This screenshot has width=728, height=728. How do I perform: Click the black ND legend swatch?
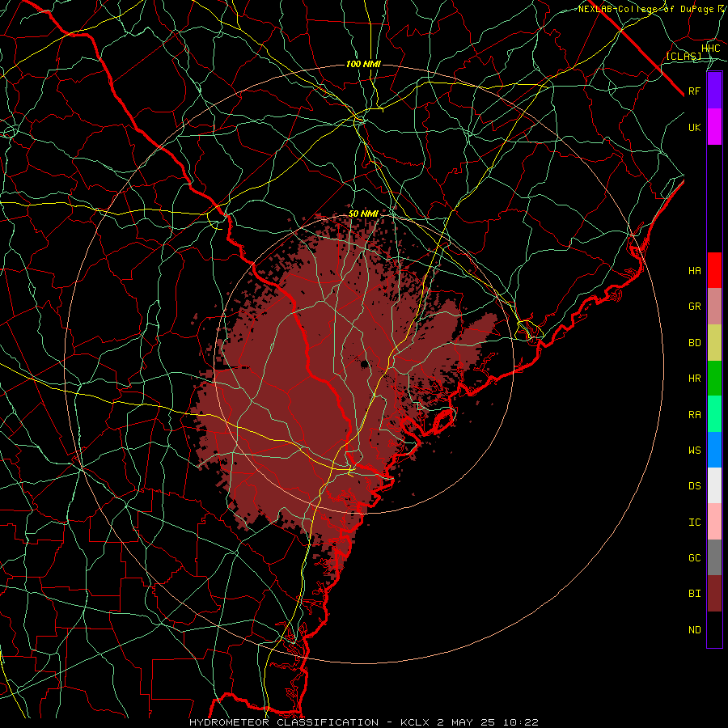click(x=714, y=629)
